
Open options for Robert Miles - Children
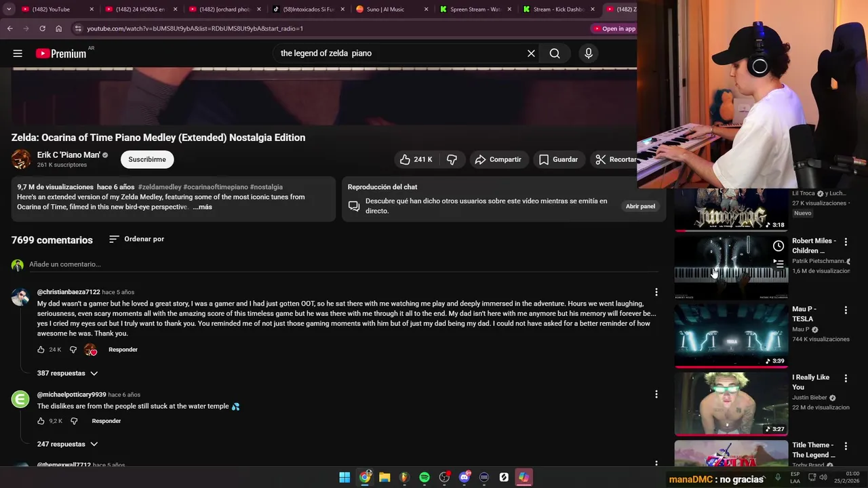846,242
